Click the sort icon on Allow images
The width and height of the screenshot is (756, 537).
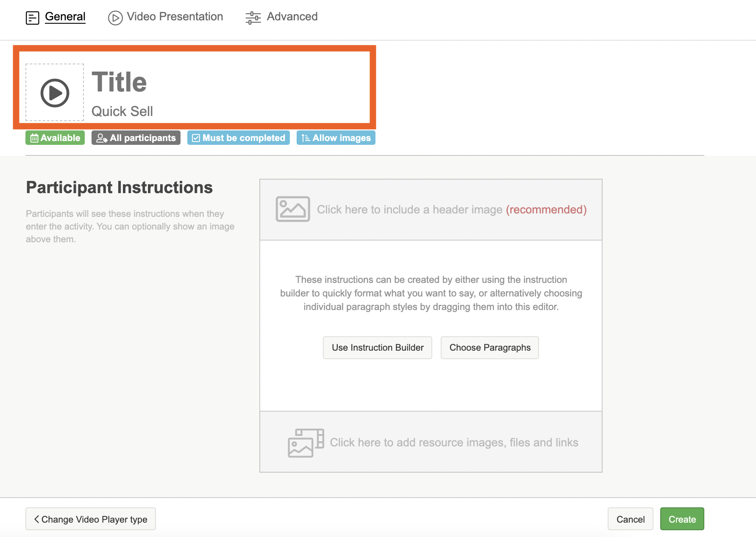click(306, 138)
